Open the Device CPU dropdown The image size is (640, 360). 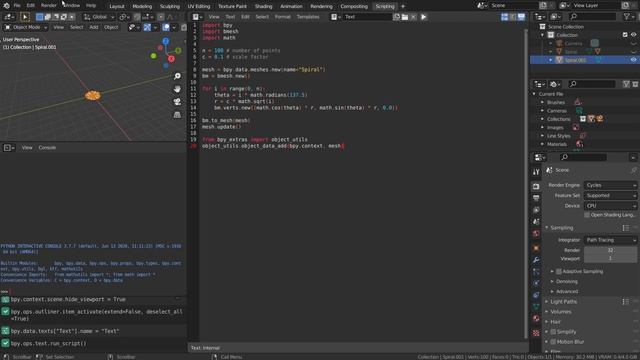[x=610, y=206]
